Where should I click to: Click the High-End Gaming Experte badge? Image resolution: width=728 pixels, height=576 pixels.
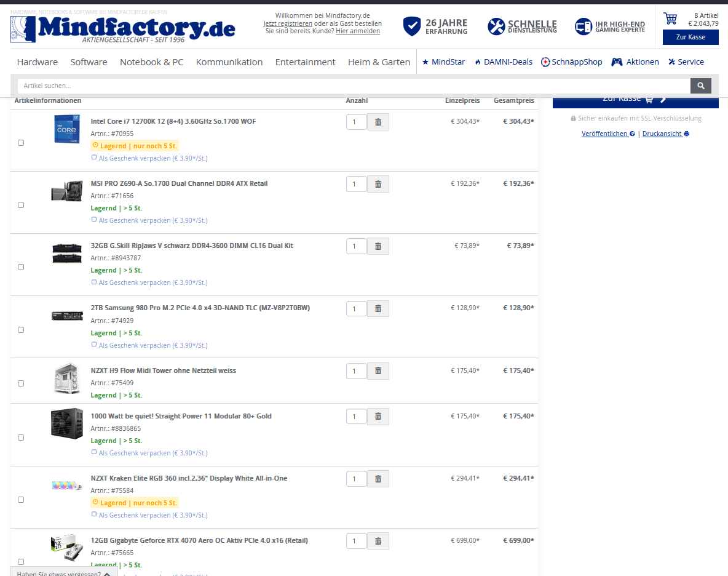pyautogui.click(x=609, y=26)
